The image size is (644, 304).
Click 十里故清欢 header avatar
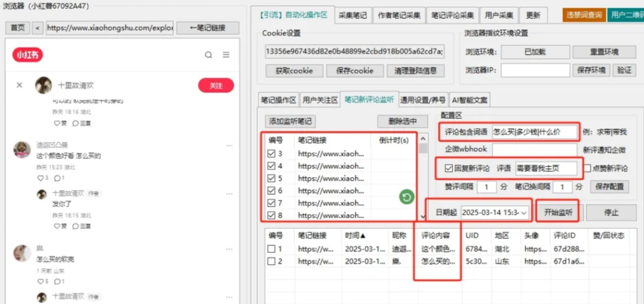(44, 85)
